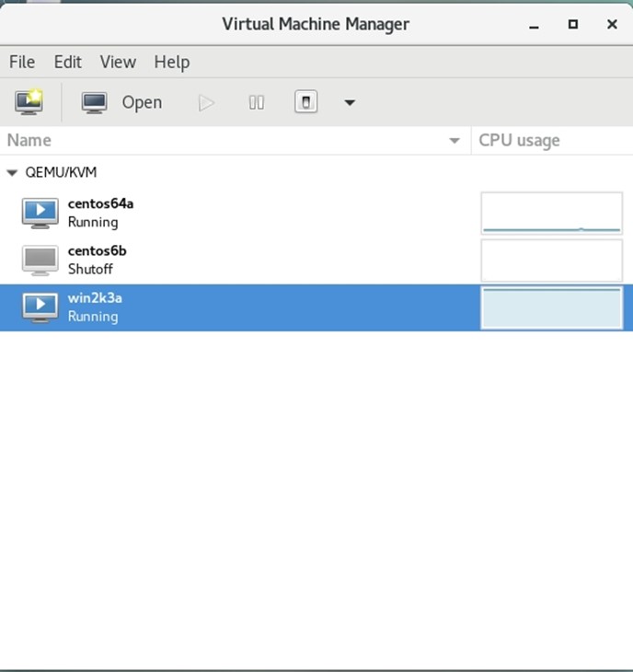Click the Open console monitor icon
The width and height of the screenshot is (633, 672).
(x=94, y=103)
